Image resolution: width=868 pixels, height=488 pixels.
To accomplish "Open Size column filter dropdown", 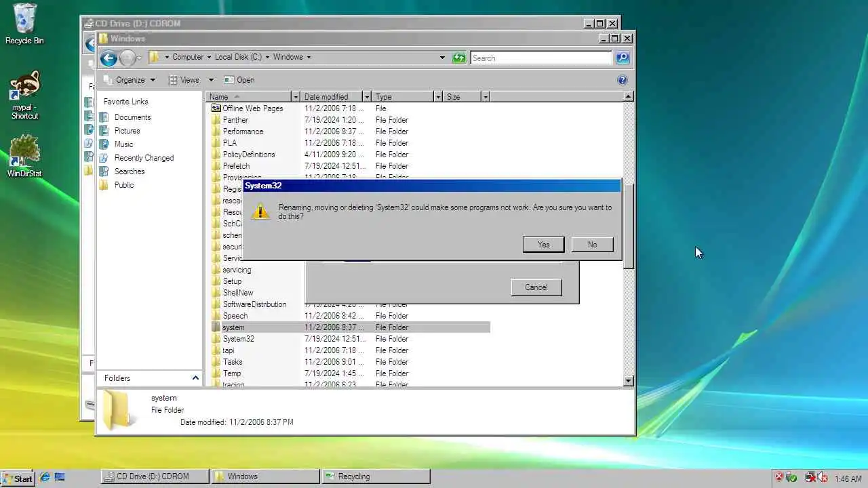I will pyautogui.click(x=485, y=97).
